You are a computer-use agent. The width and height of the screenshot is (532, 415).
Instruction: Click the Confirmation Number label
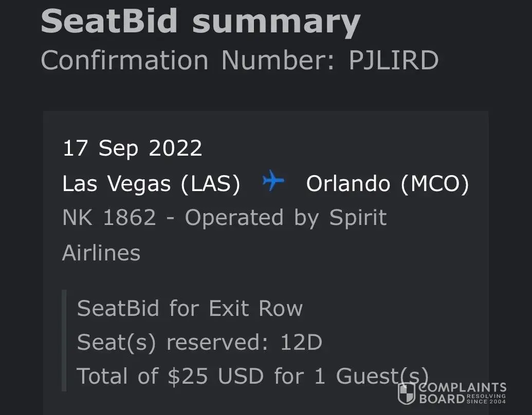[x=187, y=60]
